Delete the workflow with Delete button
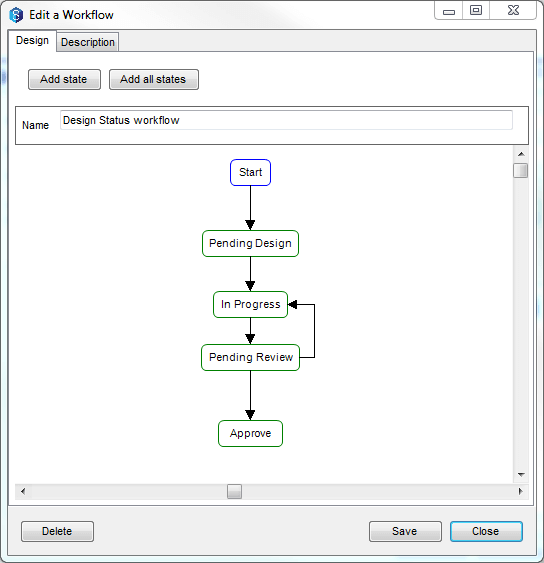The height and width of the screenshot is (563, 544). 57,531
